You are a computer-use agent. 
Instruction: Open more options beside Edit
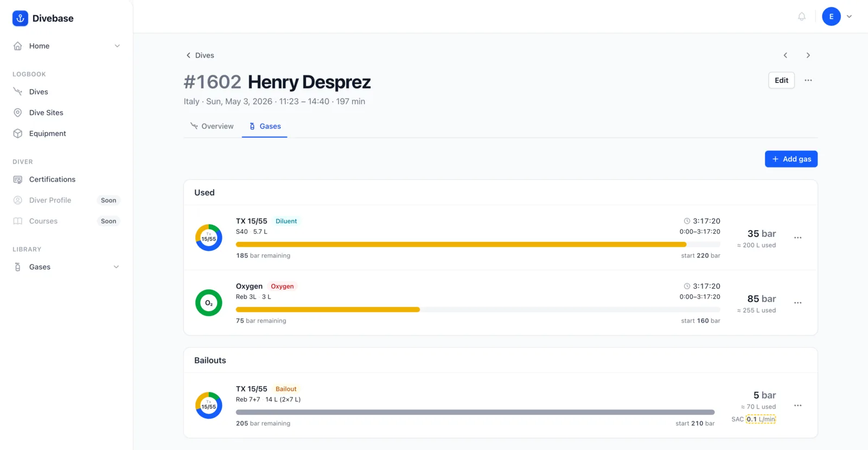click(808, 80)
